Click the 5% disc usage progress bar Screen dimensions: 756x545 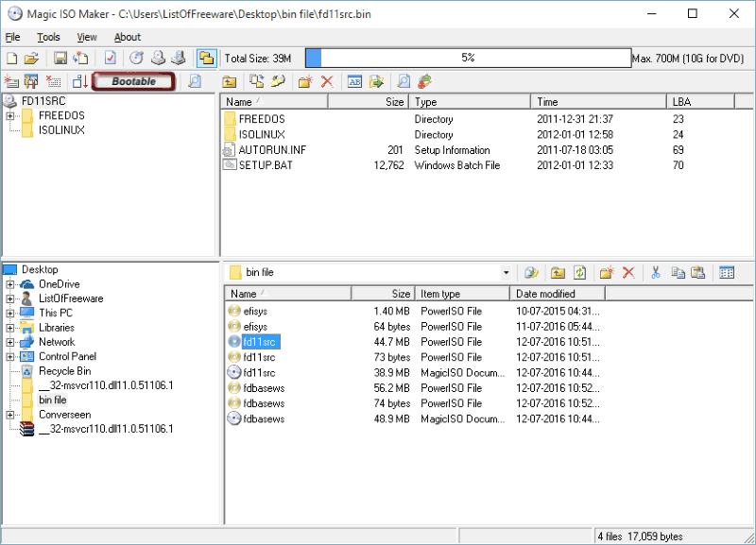coord(468,59)
